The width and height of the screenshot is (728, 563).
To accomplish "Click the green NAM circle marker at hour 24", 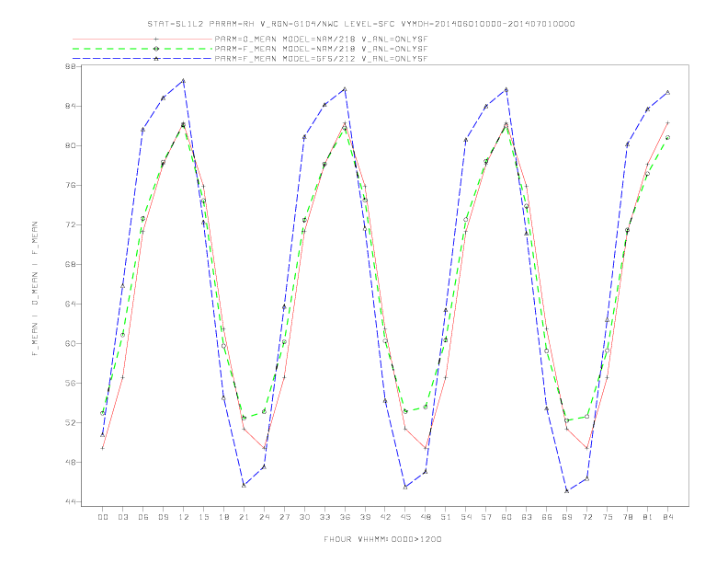I will pyautogui.click(x=264, y=411).
